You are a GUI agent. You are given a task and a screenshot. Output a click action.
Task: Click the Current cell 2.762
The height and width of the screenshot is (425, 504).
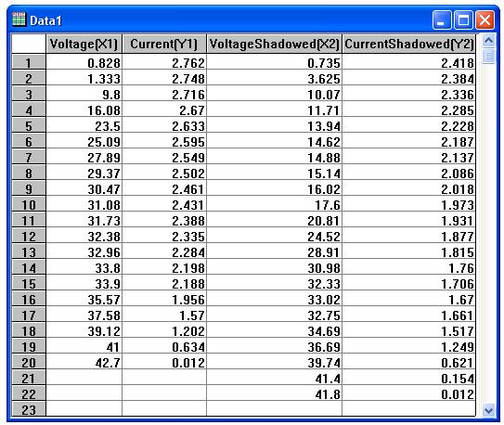point(164,62)
